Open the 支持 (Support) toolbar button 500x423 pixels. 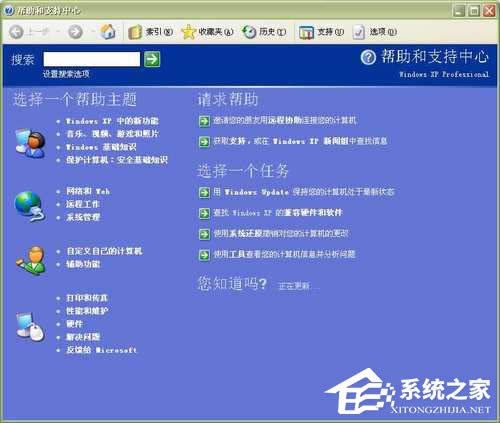321,32
